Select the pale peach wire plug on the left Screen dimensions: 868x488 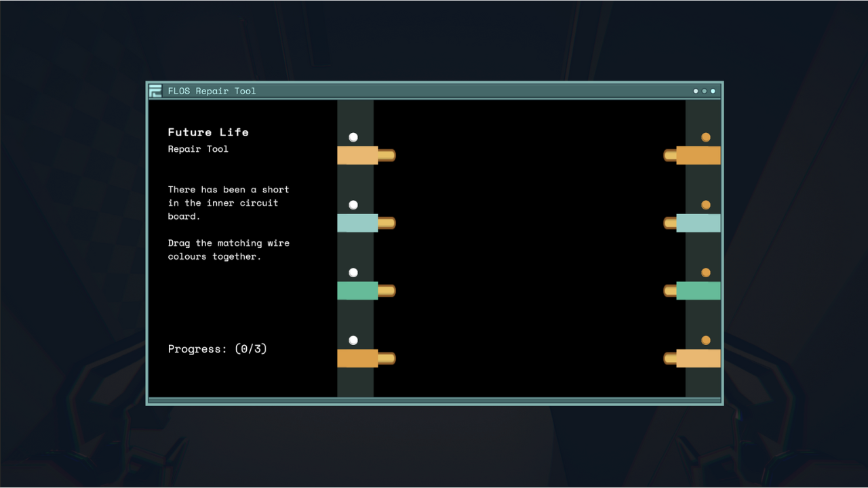366,155
